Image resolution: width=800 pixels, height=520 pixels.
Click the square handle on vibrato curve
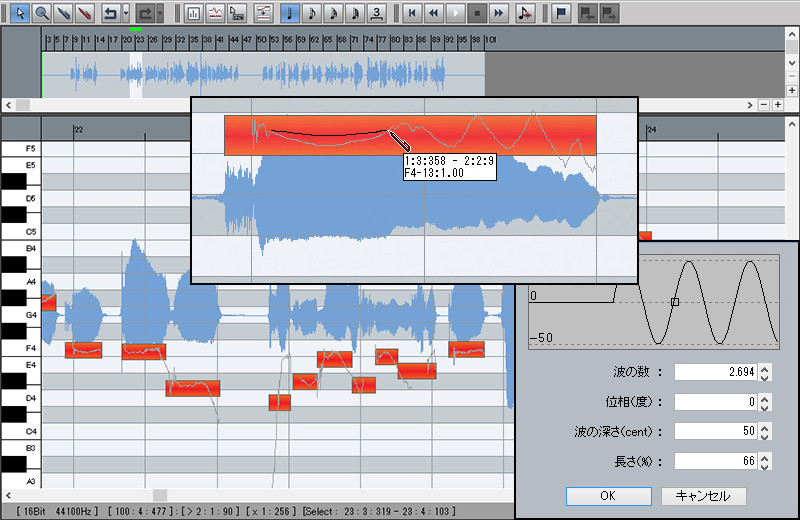click(675, 302)
